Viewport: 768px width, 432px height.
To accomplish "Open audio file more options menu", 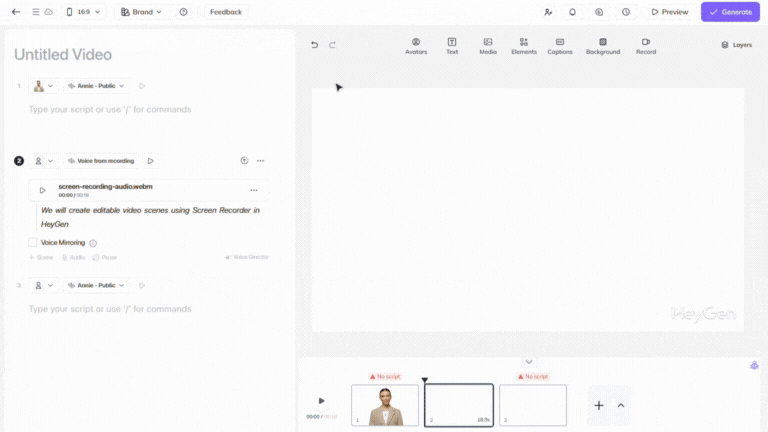I will (254, 191).
